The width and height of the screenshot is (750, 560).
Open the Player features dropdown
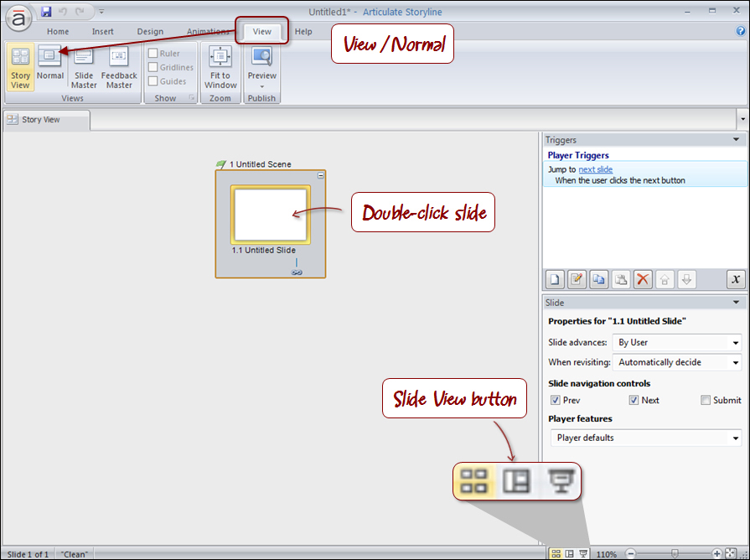646,438
